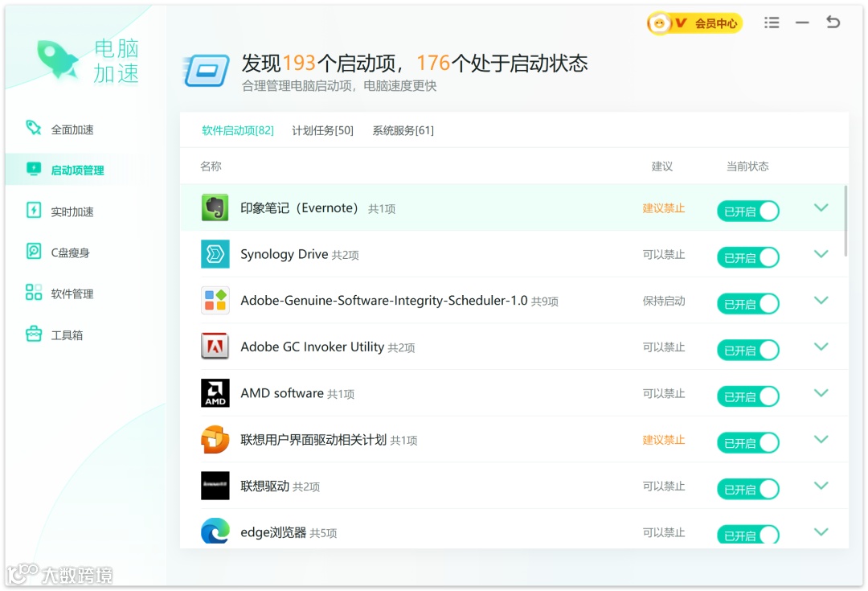
Task: Click the C盘瘦身 disk icon
Action: 34,252
